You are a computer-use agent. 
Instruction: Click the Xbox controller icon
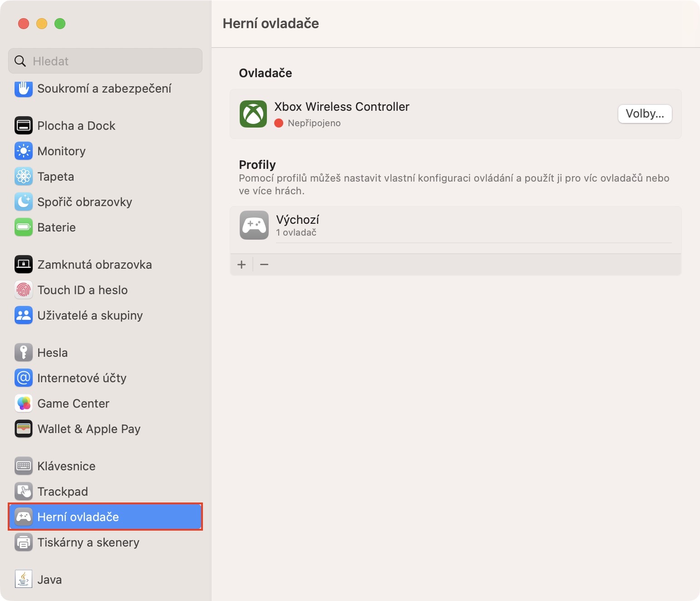pyautogui.click(x=253, y=114)
